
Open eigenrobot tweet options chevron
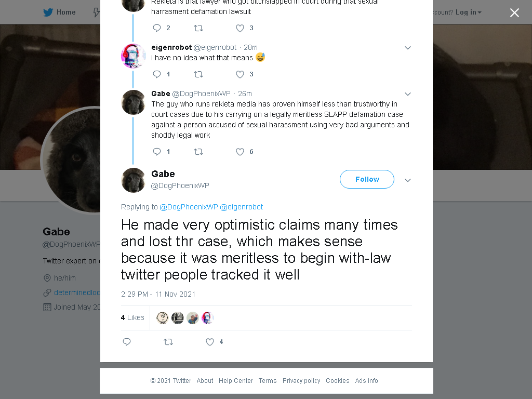pyautogui.click(x=408, y=48)
